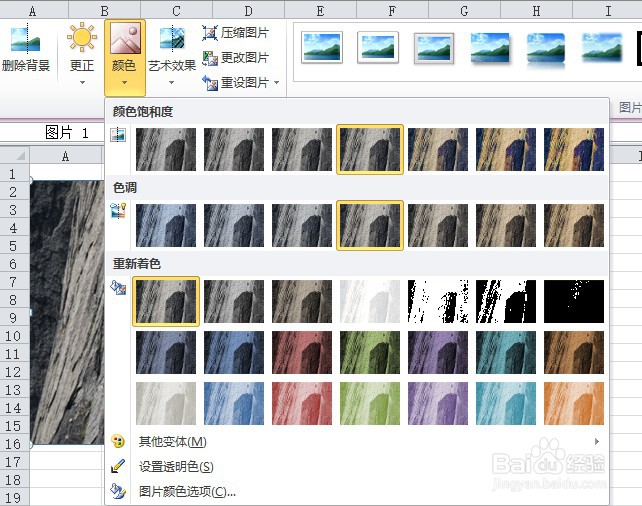This screenshot has width=642, height=506.
Task: Select the first saturation thumbnail (0%)
Action: click(x=166, y=149)
